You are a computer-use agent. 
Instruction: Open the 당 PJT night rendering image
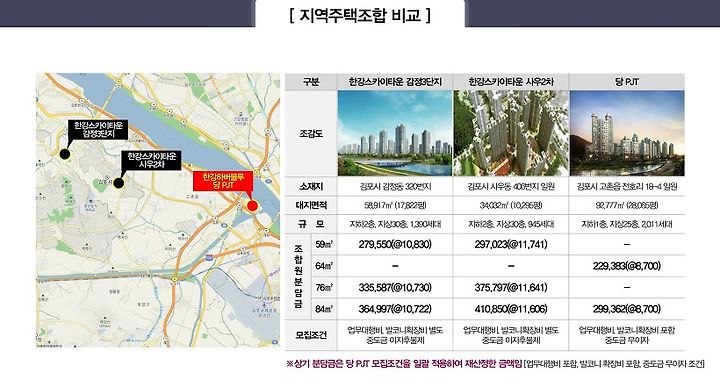627,133
